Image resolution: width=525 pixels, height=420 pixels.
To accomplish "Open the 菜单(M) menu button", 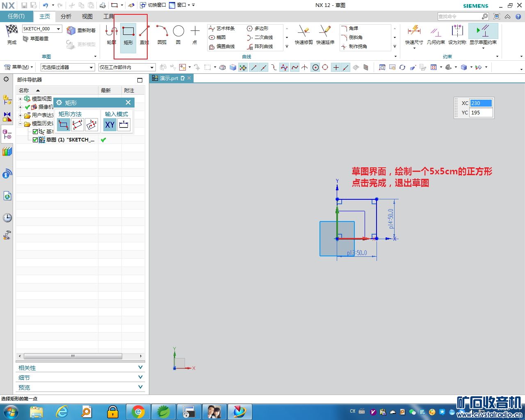I will click(x=19, y=67).
